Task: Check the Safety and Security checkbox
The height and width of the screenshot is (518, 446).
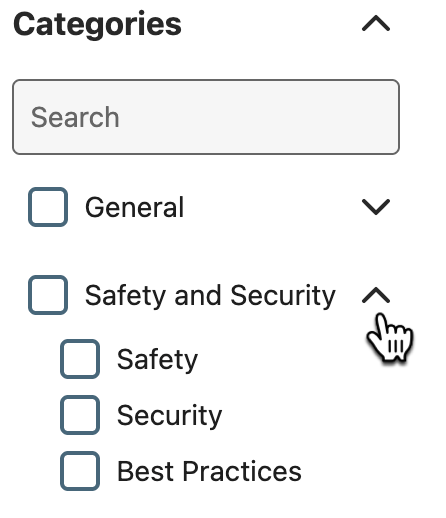Action: [x=48, y=295]
